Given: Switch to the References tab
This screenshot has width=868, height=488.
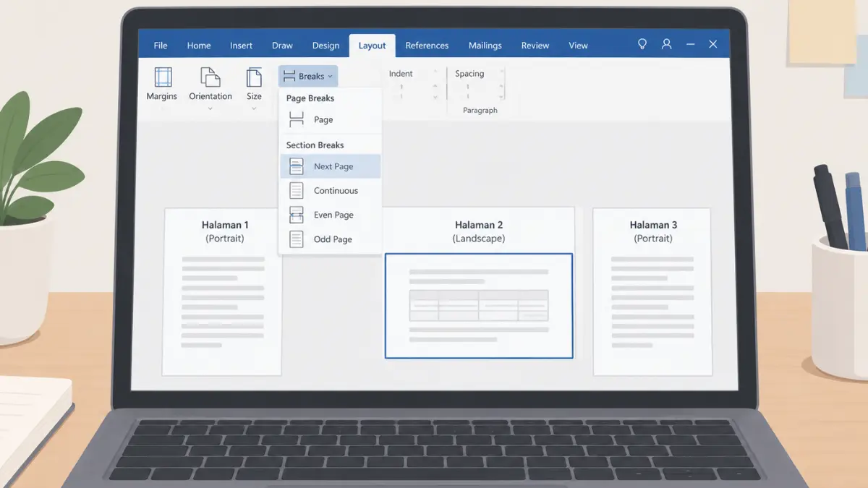Looking at the screenshot, I should pos(427,46).
